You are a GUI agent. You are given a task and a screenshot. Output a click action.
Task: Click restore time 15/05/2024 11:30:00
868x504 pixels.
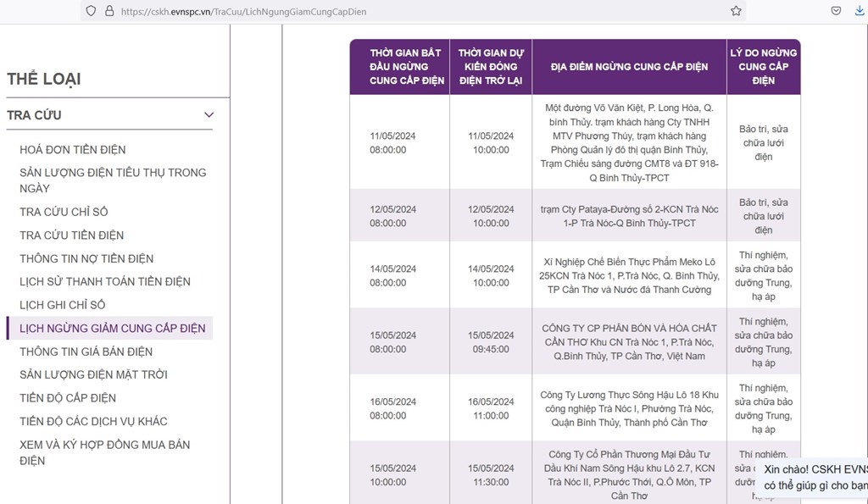pyautogui.click(x=491, y=474)
